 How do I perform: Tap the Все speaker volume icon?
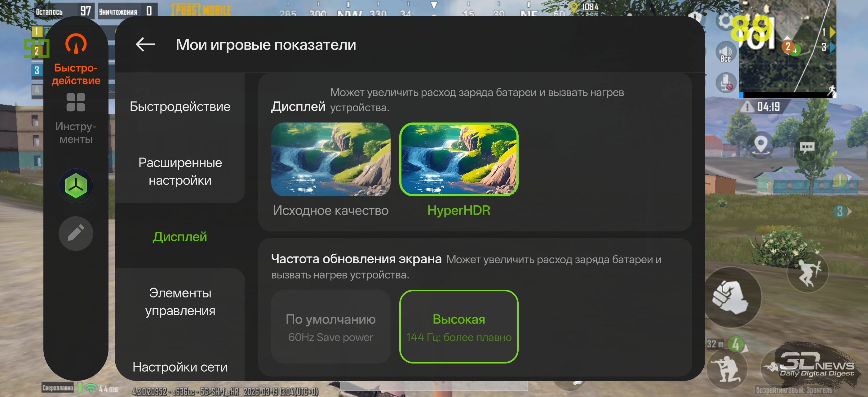tap(725, 52)
